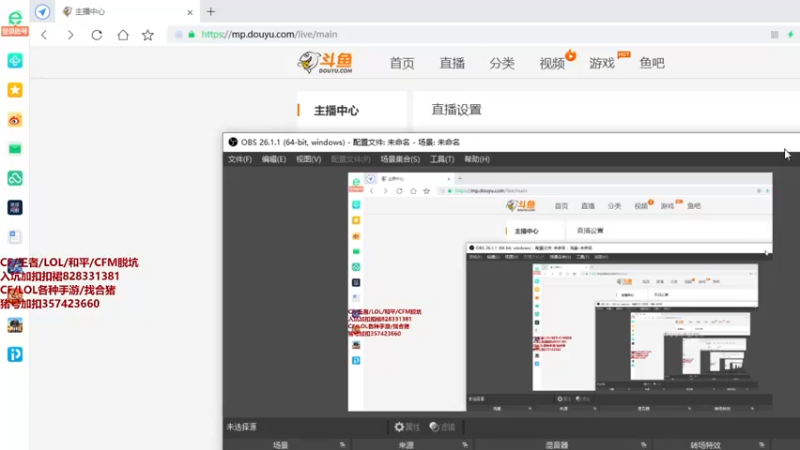Open OBS 视图(V) menu
Image resolution: width=800 pixels, height=450 pixels.
(309, 159)
